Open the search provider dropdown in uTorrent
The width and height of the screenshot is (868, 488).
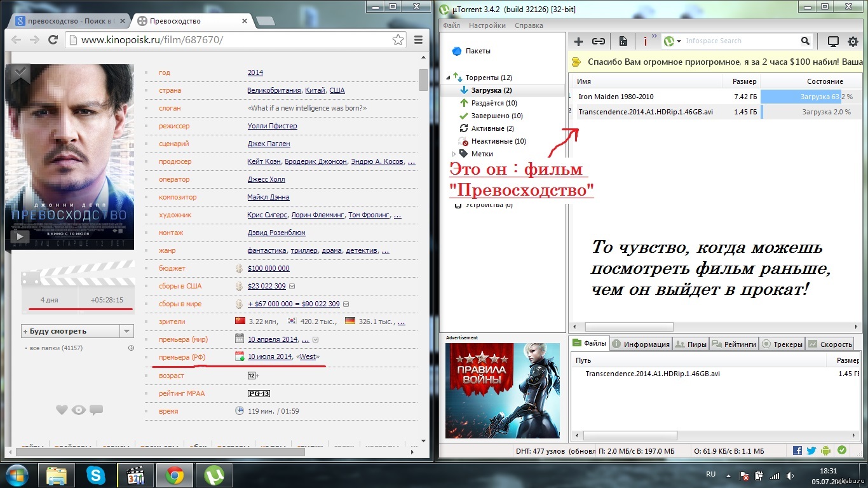pos(679,41)
